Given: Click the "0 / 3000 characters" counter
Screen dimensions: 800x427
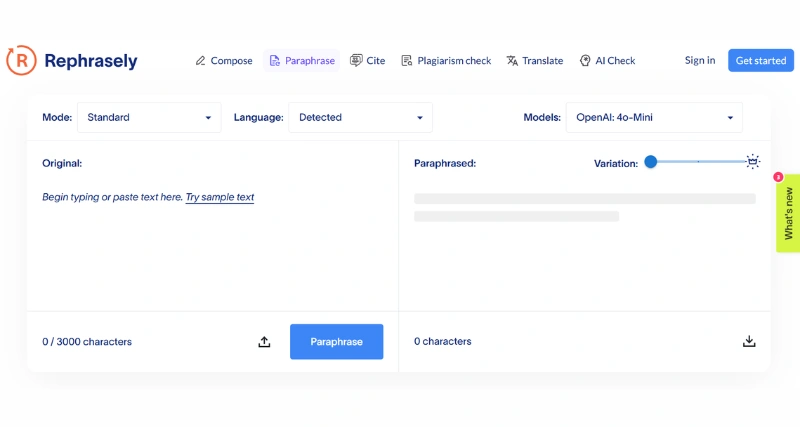Looking at the screenshot, I should [87, 342].
